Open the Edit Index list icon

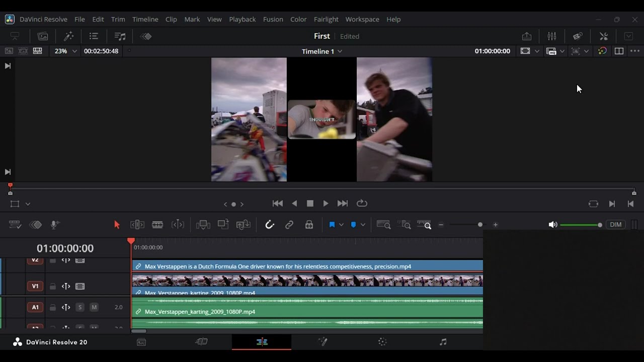pos(94,36)
